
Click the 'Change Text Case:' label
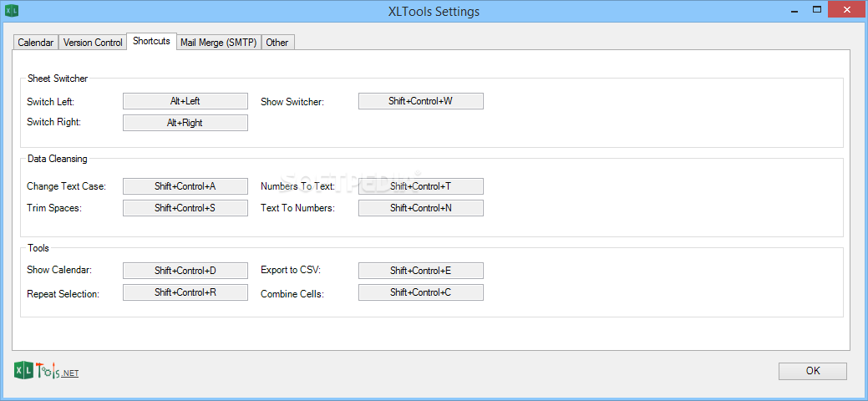pos(67,186)
